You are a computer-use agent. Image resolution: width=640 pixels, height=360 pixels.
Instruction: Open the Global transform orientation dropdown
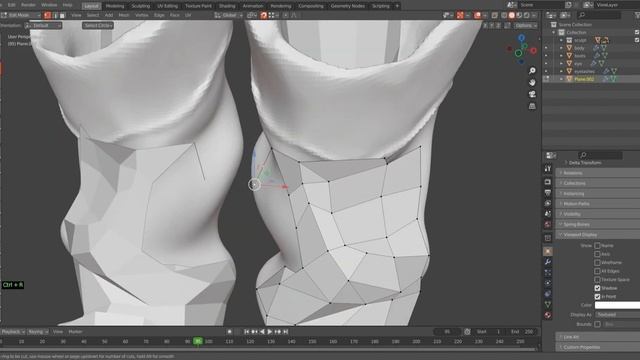pos(229,15)
